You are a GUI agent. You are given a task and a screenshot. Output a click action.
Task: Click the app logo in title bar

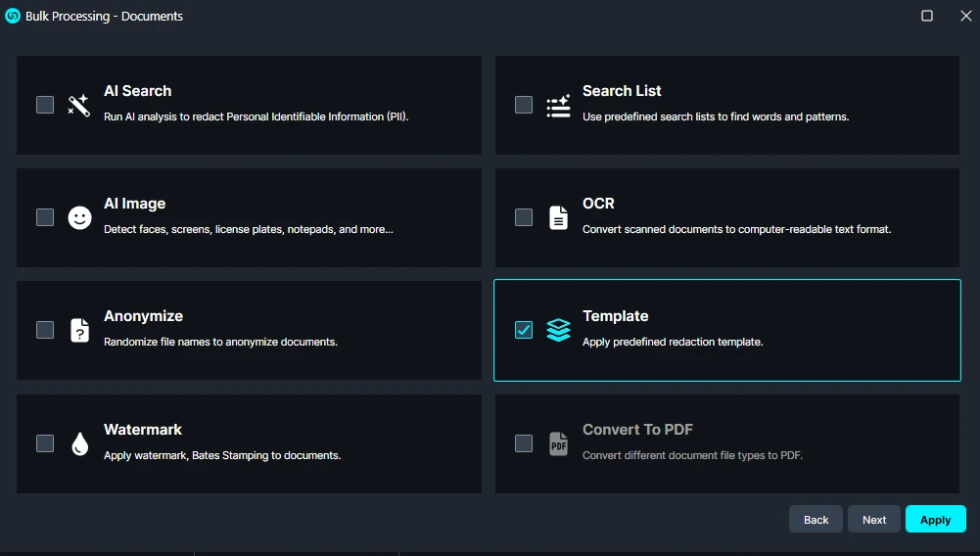tap(13, 16)
